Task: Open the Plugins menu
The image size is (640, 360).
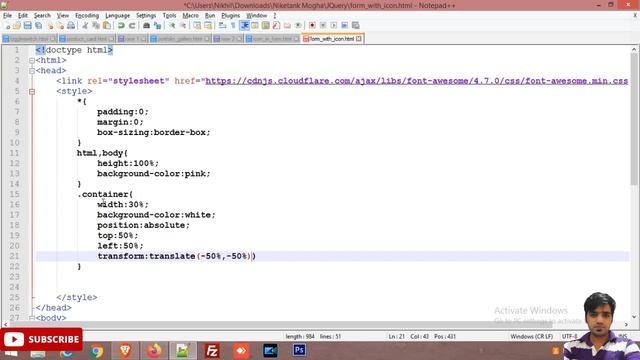Action: [231, 16]
